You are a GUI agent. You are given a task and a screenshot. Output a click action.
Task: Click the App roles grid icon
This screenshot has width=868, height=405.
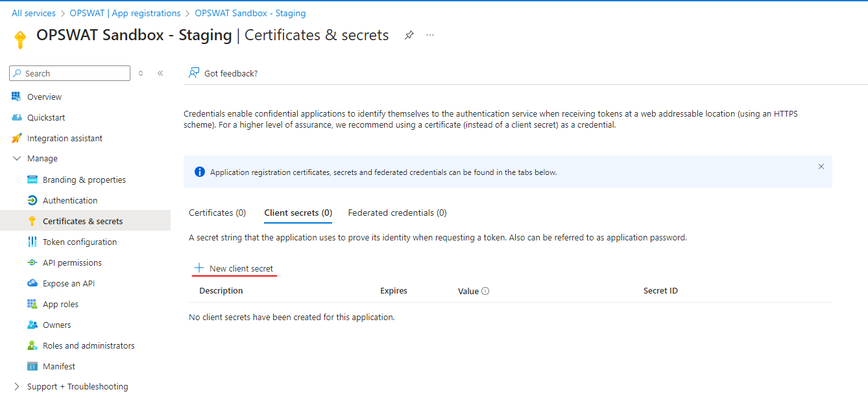[32, 304]
